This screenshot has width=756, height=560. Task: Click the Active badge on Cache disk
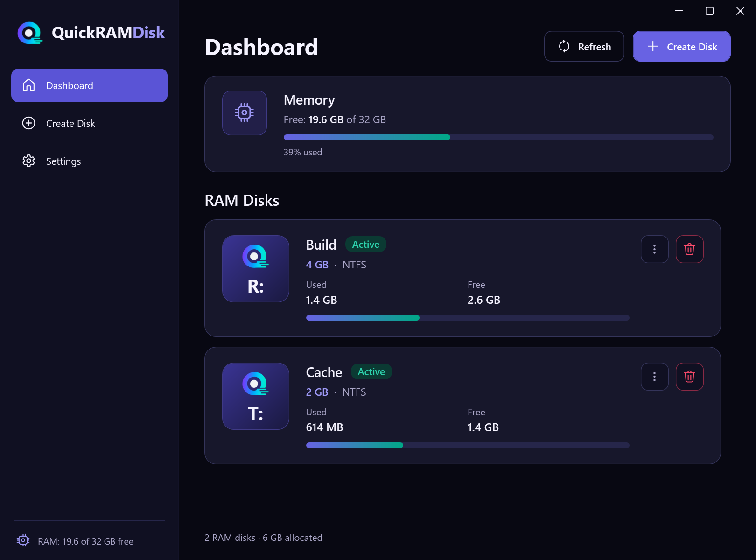tap(371, 372)
